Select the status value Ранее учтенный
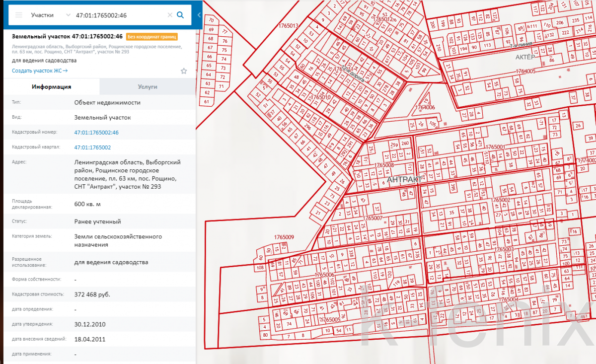Viewport: 596px width, 364px height. click(97, 221)
